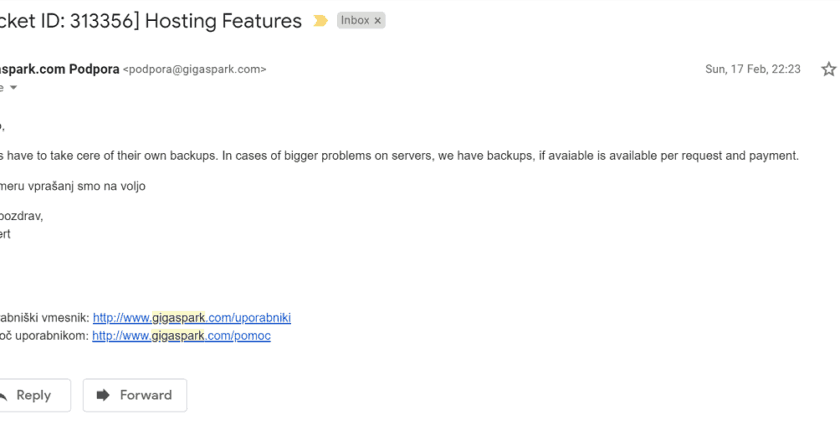This screenshot has width=840, height=430.
Task: Click the yellow importance marker icon
Action: tap(320, 21)
